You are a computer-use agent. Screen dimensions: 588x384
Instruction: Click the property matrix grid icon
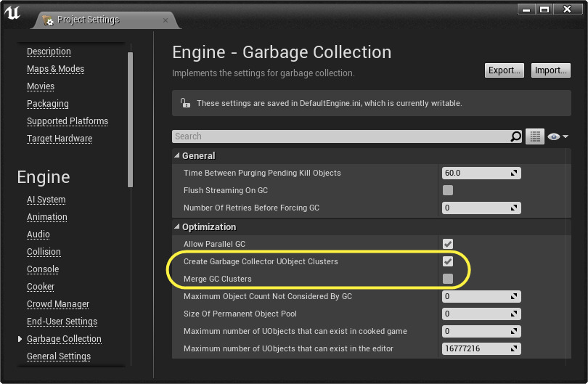pyautogui.click(x=535, y=136)
